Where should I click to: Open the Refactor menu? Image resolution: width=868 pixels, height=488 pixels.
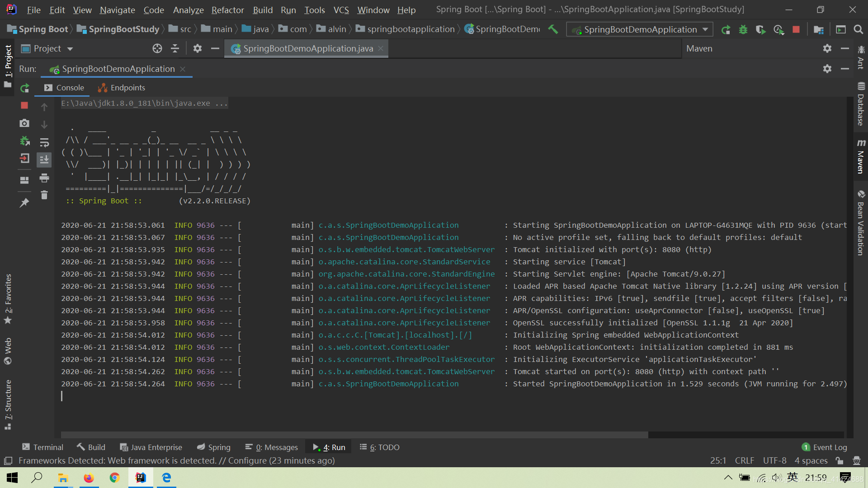coord(227,9)
